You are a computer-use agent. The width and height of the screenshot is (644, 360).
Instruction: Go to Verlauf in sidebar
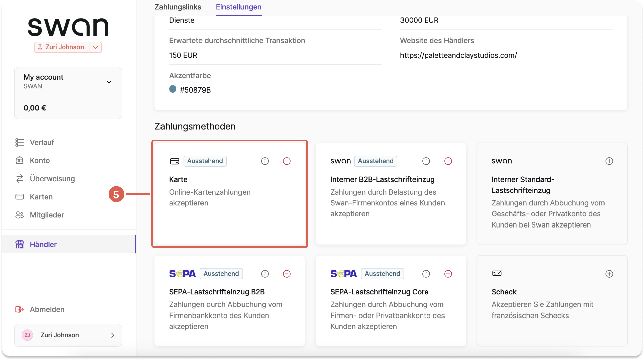coord(42,142)
